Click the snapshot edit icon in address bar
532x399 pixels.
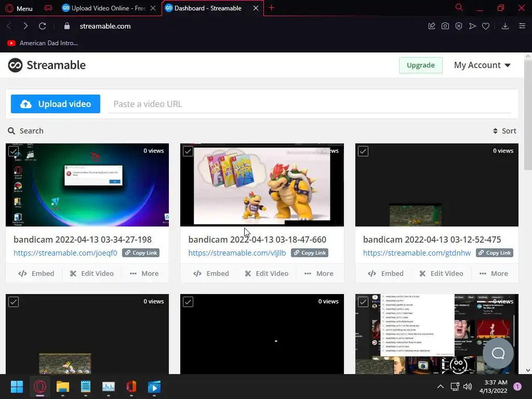pos(432,26)
